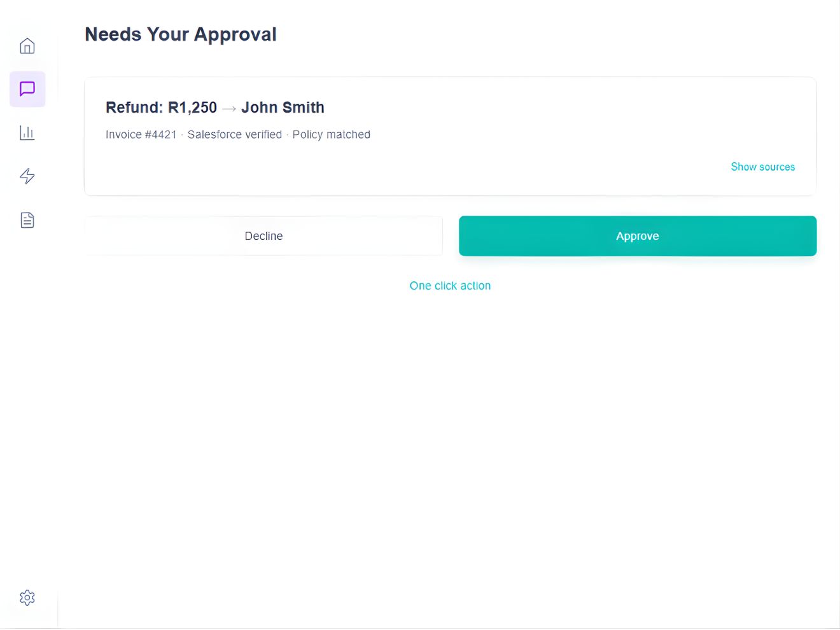Decline the refund request
840x630 pixels.
coord(263,235)
